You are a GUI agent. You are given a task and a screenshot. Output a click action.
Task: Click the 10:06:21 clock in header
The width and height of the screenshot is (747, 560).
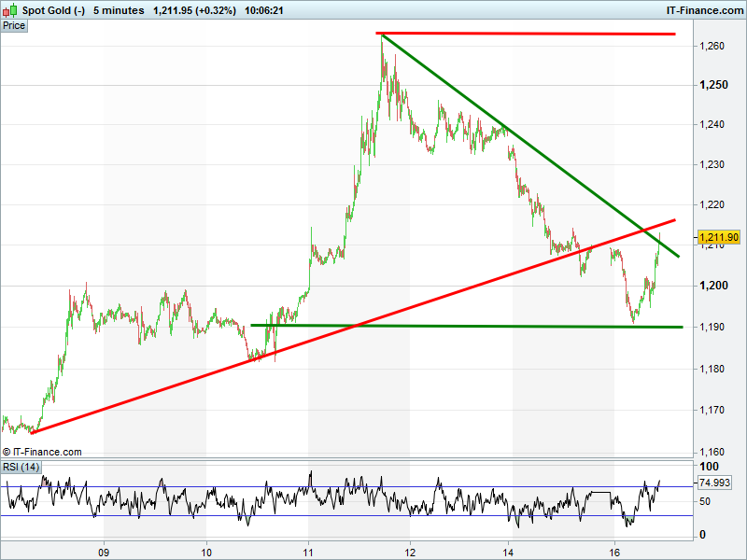click(x=264, y=10)
